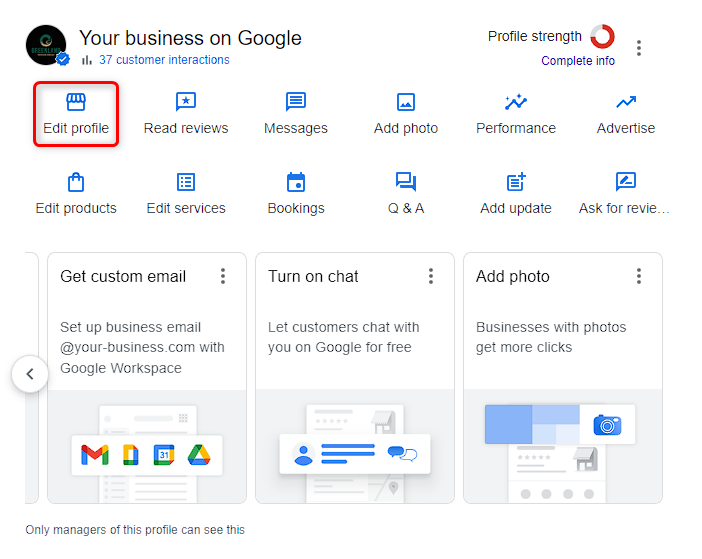Click the Edit products label

point(76,209)
